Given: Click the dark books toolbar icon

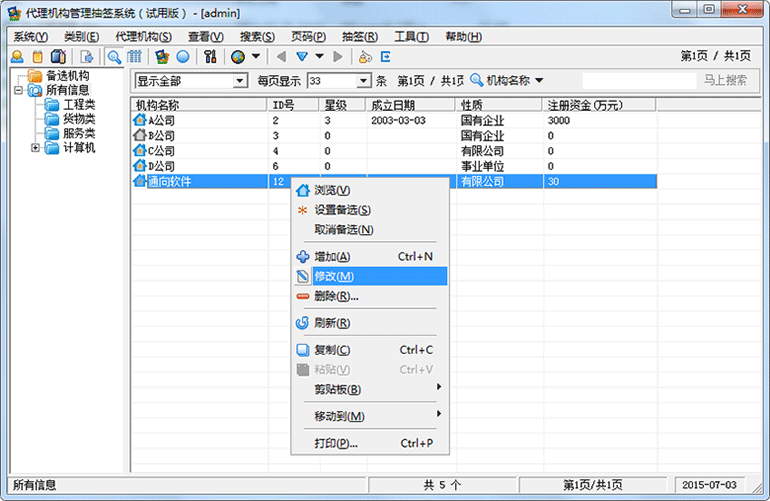Looking at the screenshot, I should pos(58,57).
